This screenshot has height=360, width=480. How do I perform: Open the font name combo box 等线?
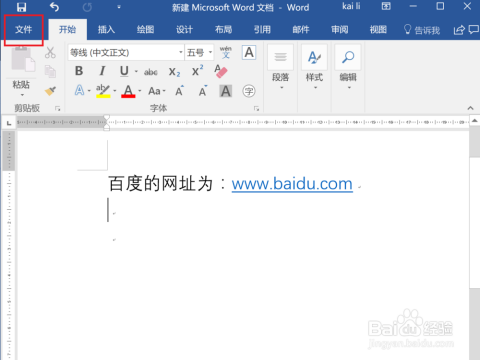(126, 53)
